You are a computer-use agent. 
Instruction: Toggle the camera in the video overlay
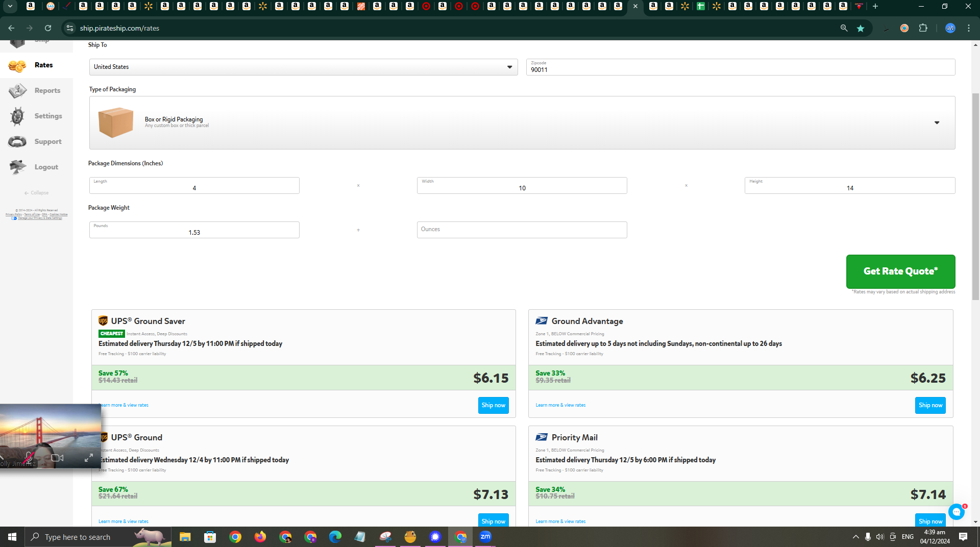pos(57,458)
